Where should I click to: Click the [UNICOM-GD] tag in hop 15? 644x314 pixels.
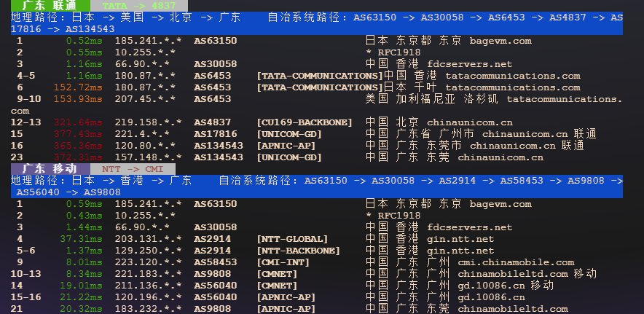[289, 134]
